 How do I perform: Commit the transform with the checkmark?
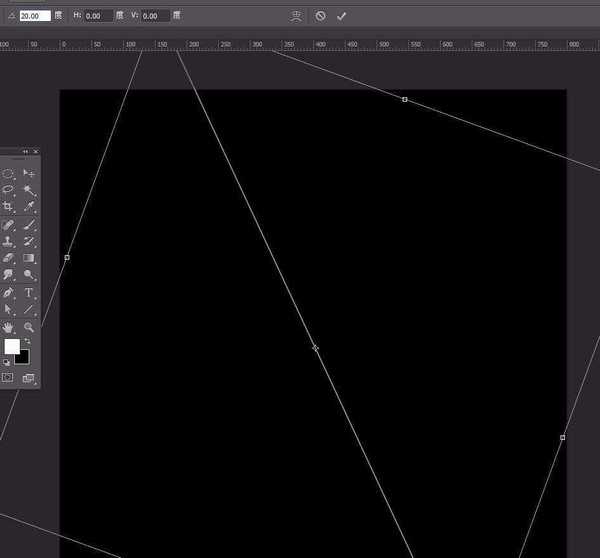[341, 16]
